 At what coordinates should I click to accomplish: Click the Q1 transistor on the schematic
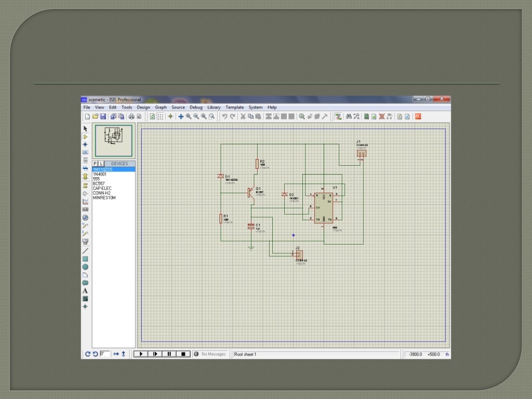(x=251, y=193)
